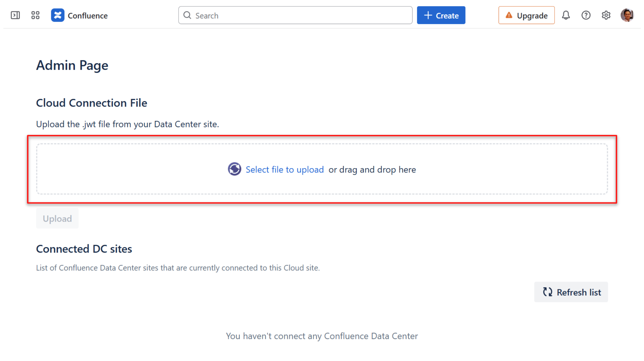Click the plus icon in the Create button
The image size is (644, 361).
[428, 15]
